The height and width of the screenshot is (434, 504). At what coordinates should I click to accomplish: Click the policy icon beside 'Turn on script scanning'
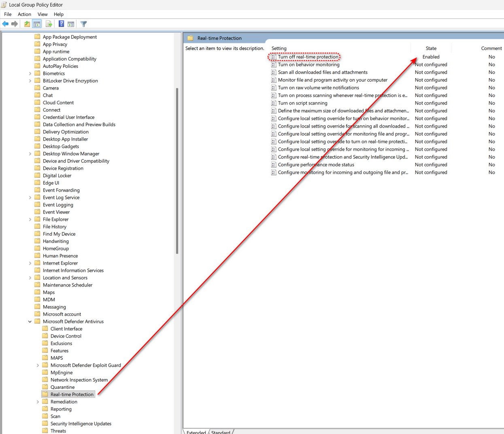pyautogui.click(x=274, y=103)
